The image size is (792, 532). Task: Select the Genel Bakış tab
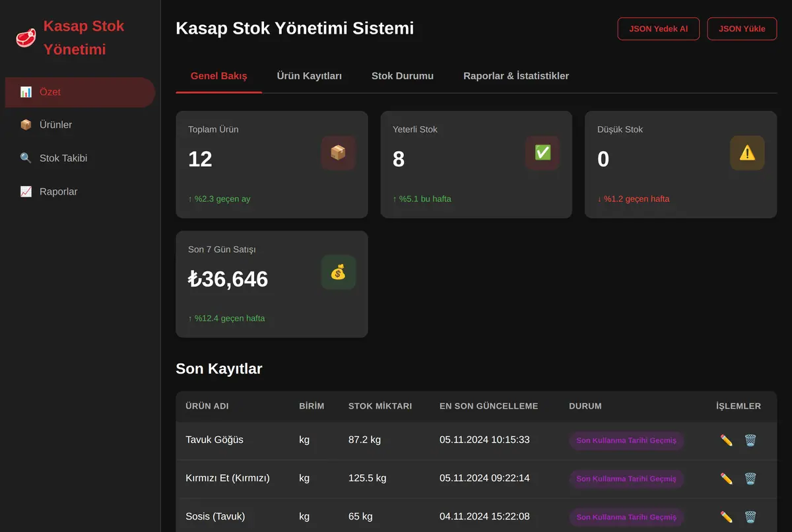click(x=219, y=76)
